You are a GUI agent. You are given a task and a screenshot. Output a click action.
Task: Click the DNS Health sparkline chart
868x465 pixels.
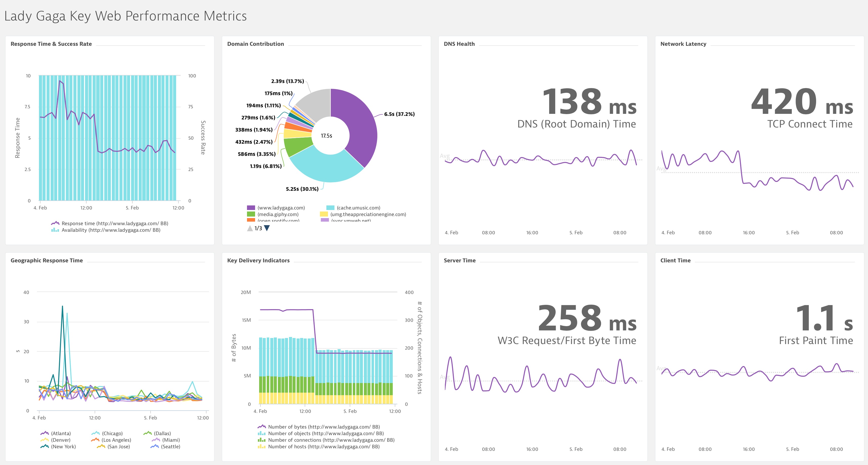(541, 158)
